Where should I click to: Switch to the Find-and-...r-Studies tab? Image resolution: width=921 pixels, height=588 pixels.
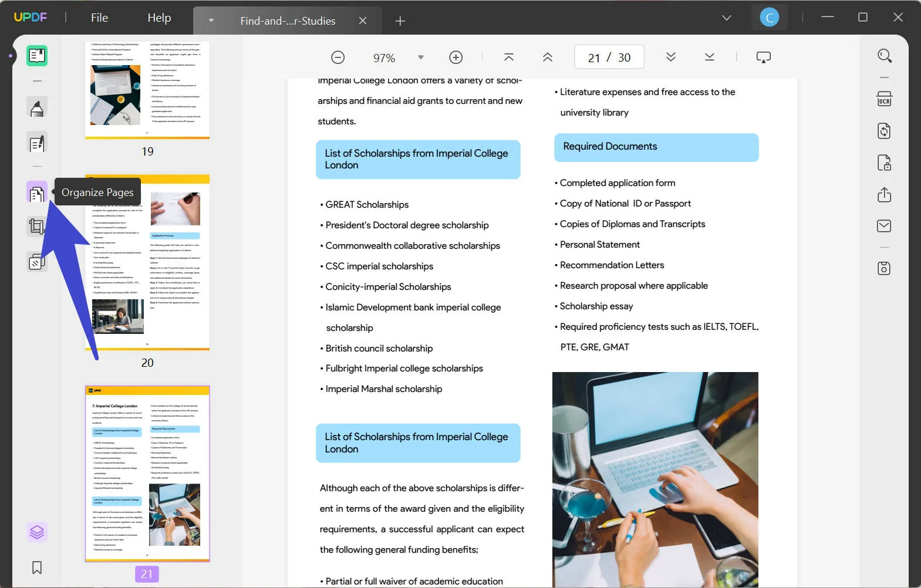coord(288,21)
